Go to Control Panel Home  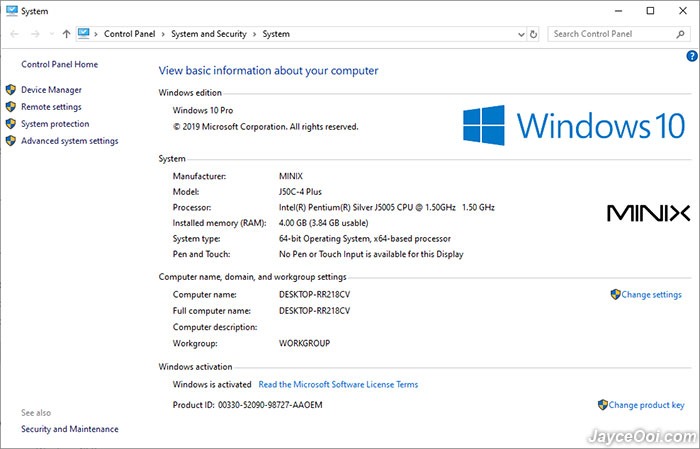point(59,64)
